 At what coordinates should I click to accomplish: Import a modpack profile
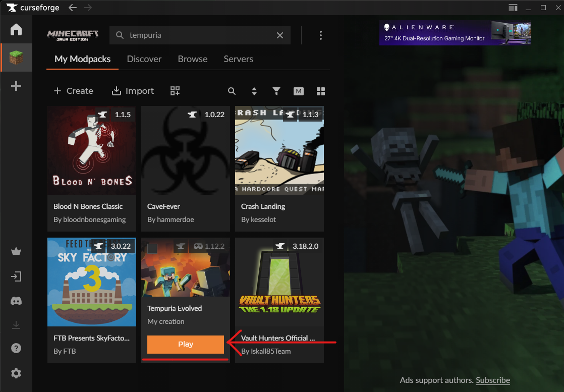pos(133,91)
